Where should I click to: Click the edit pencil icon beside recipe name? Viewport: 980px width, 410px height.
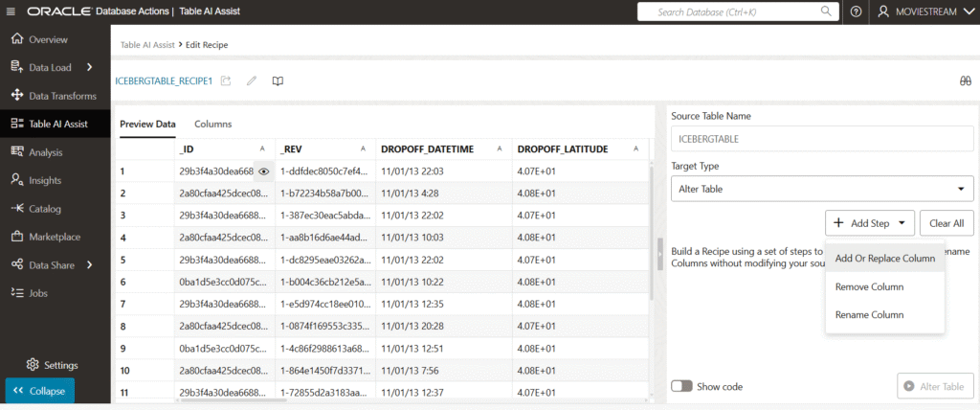click(x=252, y=81)
